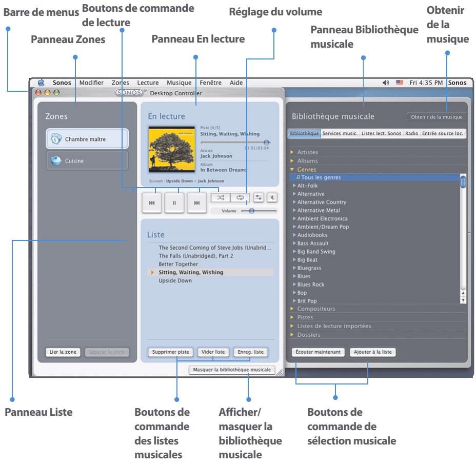Switch to the Radio tab
Screen dimensions: 476x466
[x=412, y=133]
